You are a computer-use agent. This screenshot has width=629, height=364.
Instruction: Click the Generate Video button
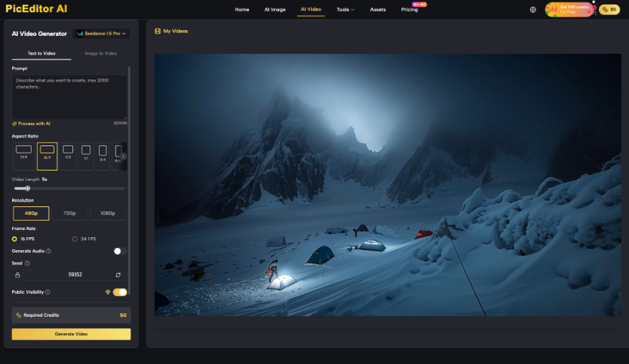72,335
